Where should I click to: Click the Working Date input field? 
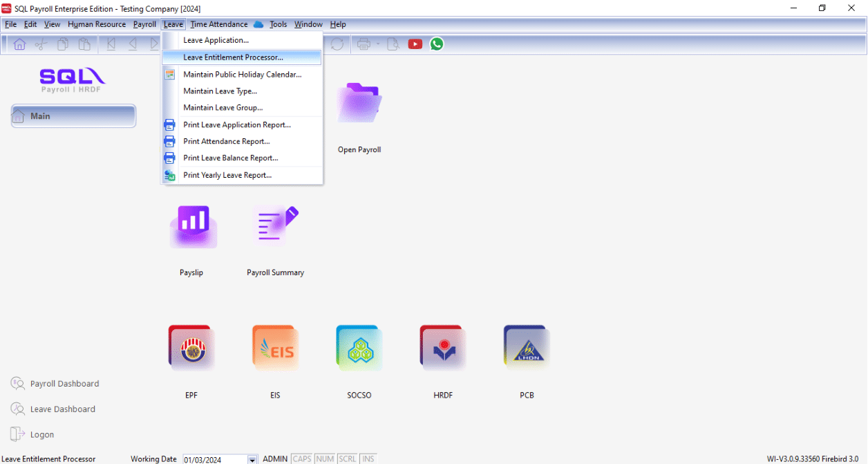click(x=214, y=459)
